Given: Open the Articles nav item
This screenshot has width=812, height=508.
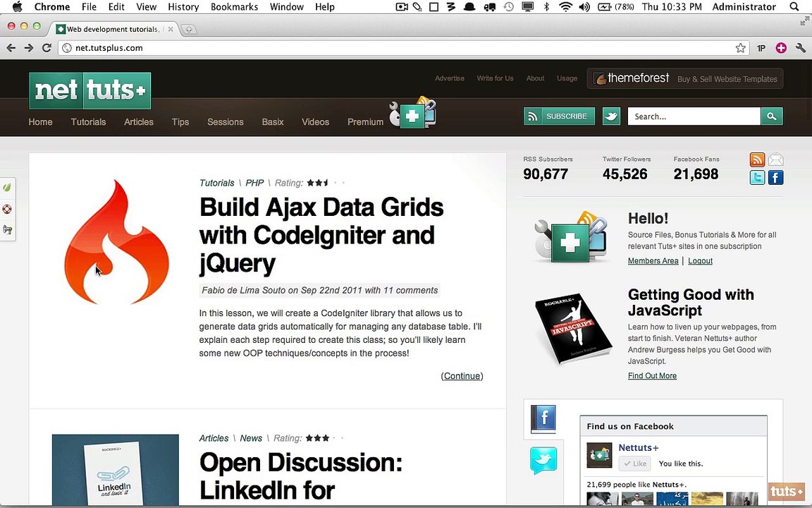Looking at the screenshot, I should (x=139, y=122).
